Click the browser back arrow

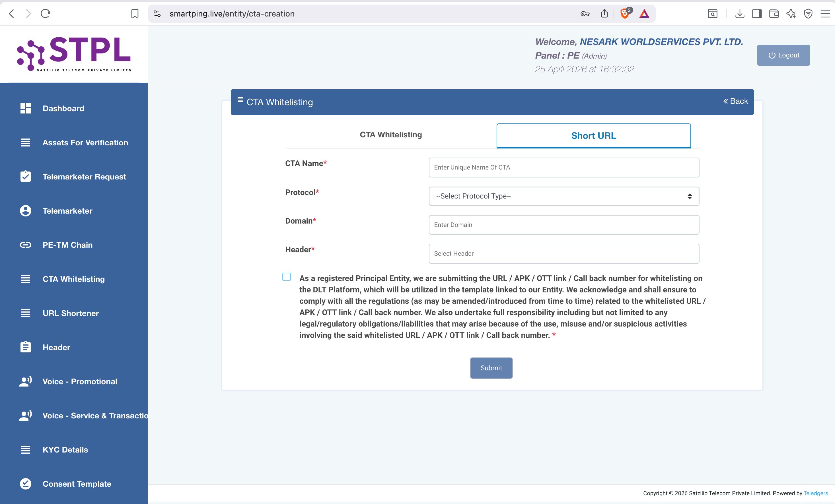tap(11, 14)
